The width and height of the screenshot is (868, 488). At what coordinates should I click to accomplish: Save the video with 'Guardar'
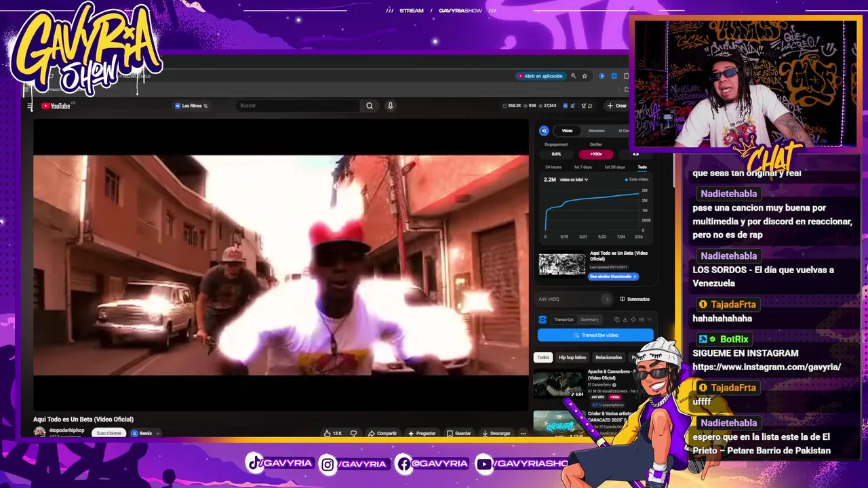459,433
